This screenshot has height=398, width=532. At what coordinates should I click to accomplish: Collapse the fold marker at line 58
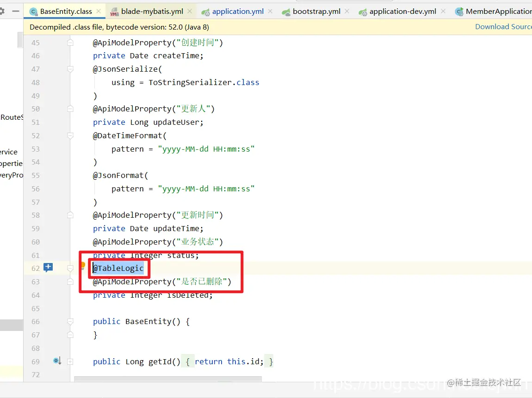(70, 215)
